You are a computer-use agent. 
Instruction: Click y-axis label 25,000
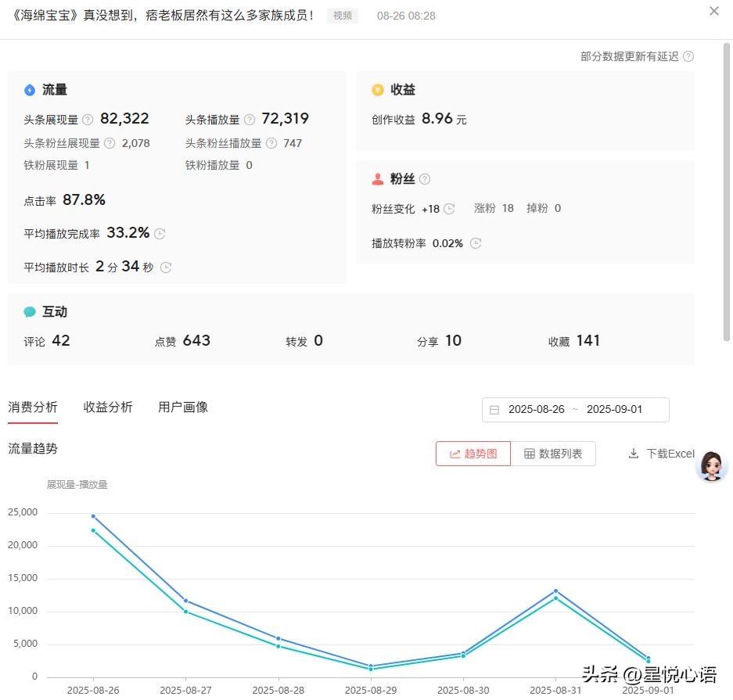(x=23, y=512)
